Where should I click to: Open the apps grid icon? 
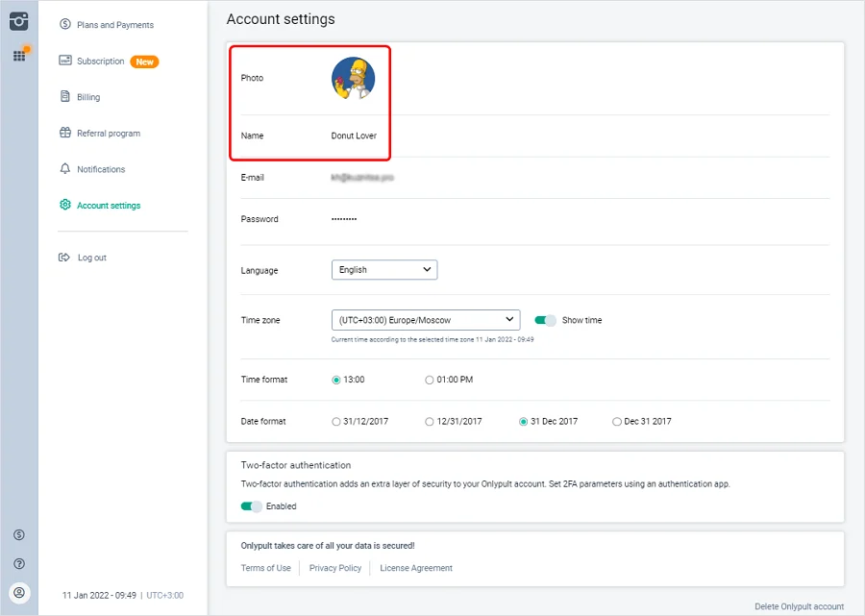[18, 56]
